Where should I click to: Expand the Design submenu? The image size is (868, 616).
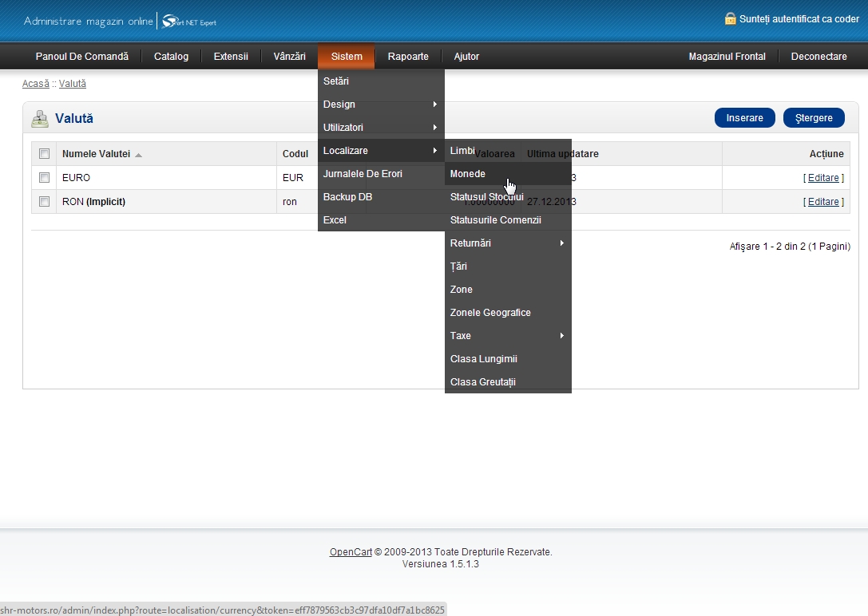tap(380, 105)
